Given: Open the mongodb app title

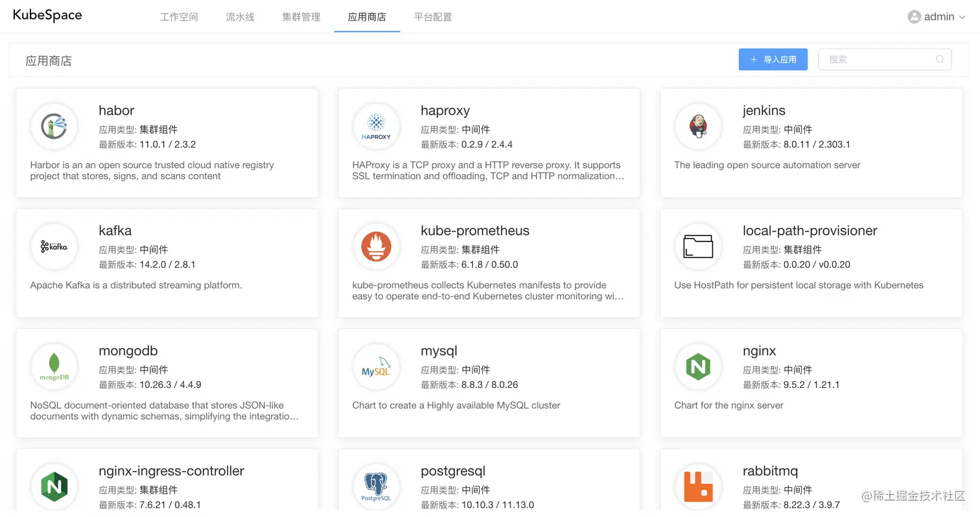Looking at the screenshot, I should tap(128, 351).
